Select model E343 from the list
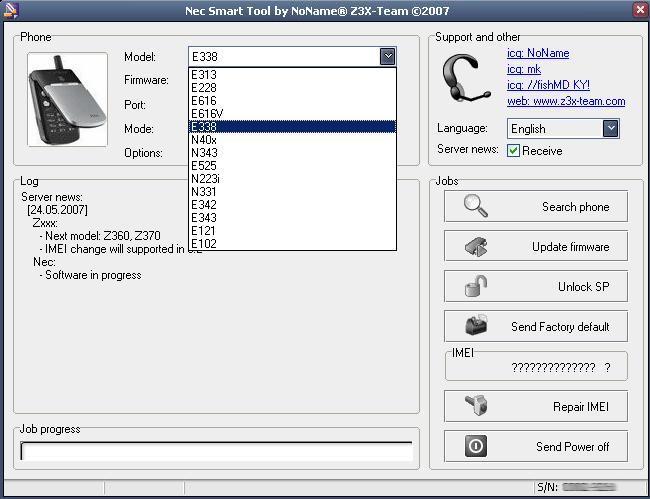Viewport: 650px width, 499px height. 292,218
